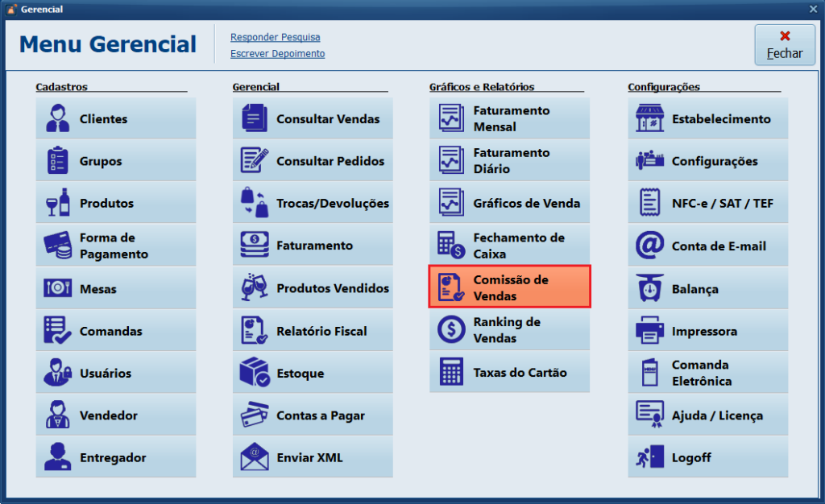Open Forma de Pagamento card icon
The height and width of the screenshot is (504, 825).
pyautogui.click(x=57, y=246)
